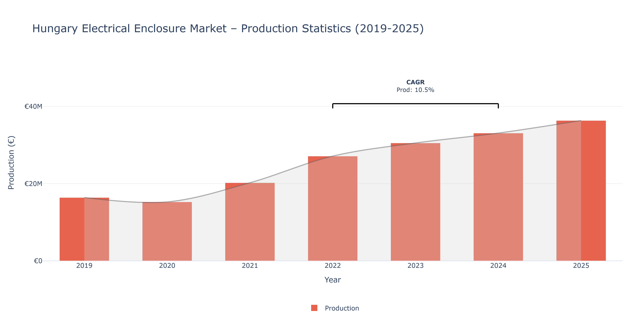Click the 'Prod: 10.5%' annotation text
This screenshot has height=322, width=644.
415,90
